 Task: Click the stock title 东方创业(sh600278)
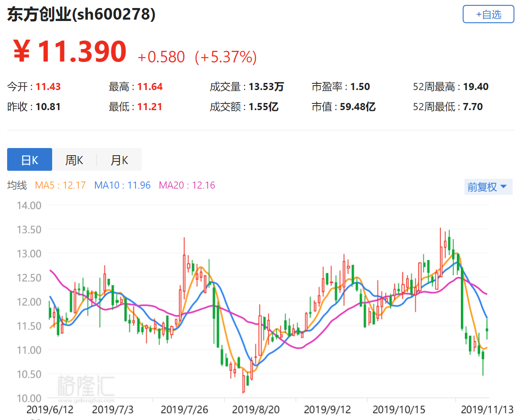81,14
